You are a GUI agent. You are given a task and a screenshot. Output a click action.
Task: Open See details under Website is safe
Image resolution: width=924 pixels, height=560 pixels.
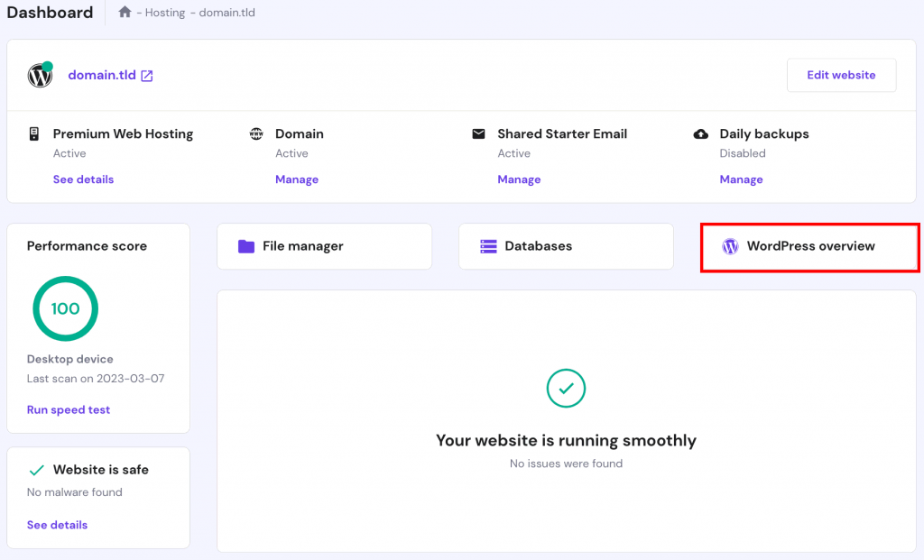coord(57,525)
